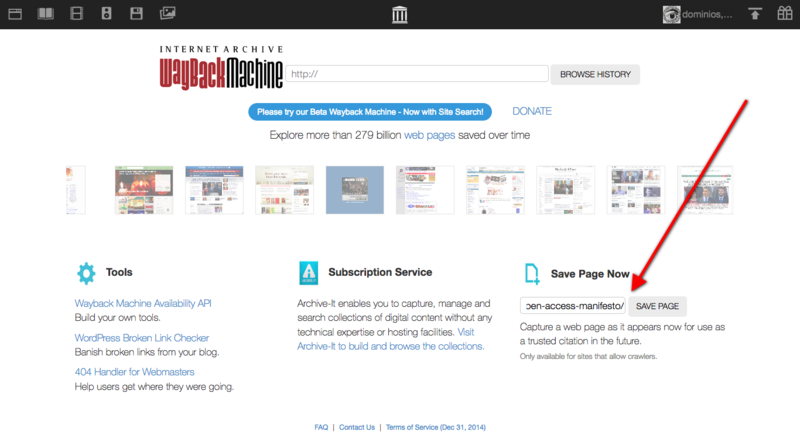This screenshot has height=438, width=800.
Task: Open the Images icon in top bar
Action: point(167,13)
